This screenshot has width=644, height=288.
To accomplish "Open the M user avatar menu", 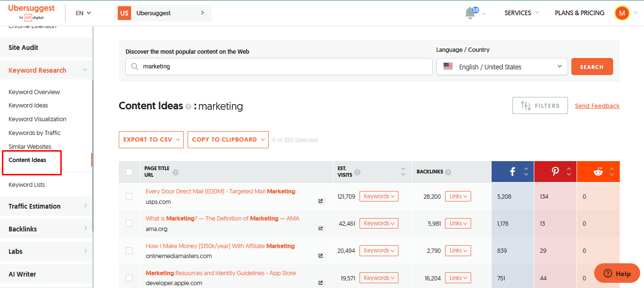I will click(x=622, y=13).
